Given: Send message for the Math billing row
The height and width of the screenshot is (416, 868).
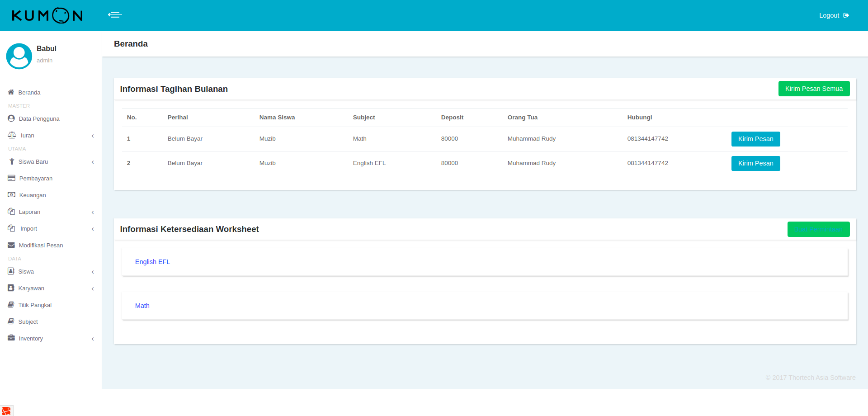Looking at the screenshot, I should (x=755, y=139).
